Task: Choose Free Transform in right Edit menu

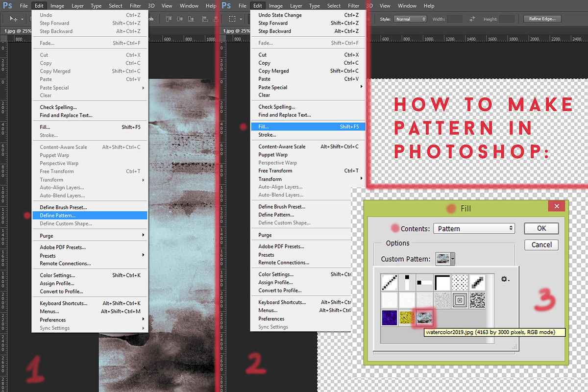Action: pyautogui.click(x=308, y=171)
